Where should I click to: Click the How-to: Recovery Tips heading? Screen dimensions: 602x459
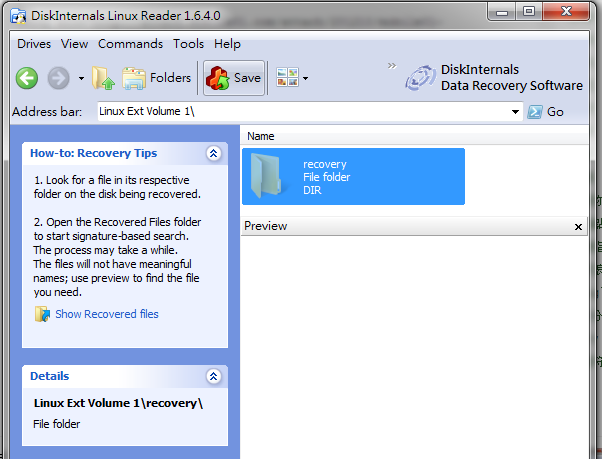coord(94,153)
